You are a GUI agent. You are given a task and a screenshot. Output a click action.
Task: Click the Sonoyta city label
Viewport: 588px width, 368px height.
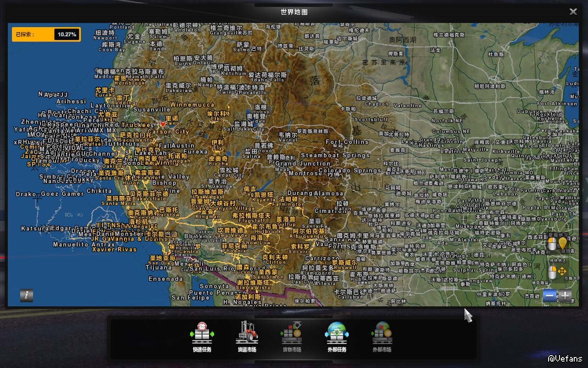tap(214, 286)
